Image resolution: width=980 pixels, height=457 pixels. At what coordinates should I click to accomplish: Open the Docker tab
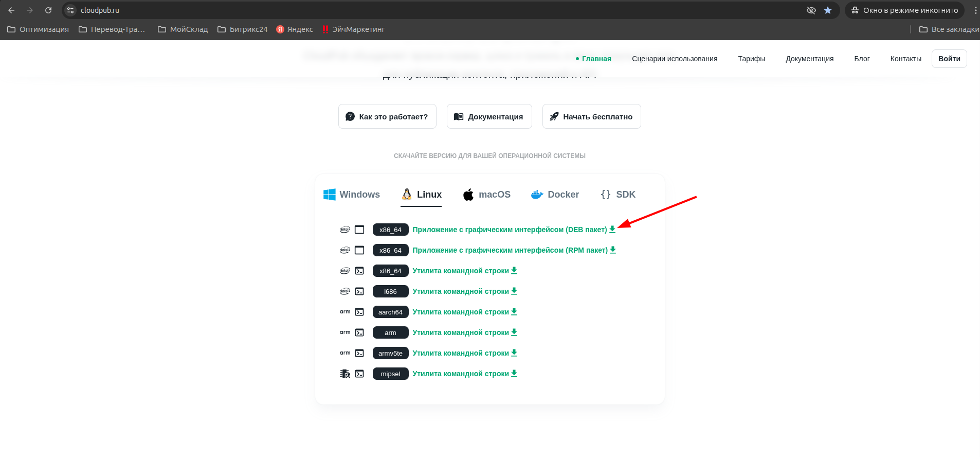(x=555, y=195)
